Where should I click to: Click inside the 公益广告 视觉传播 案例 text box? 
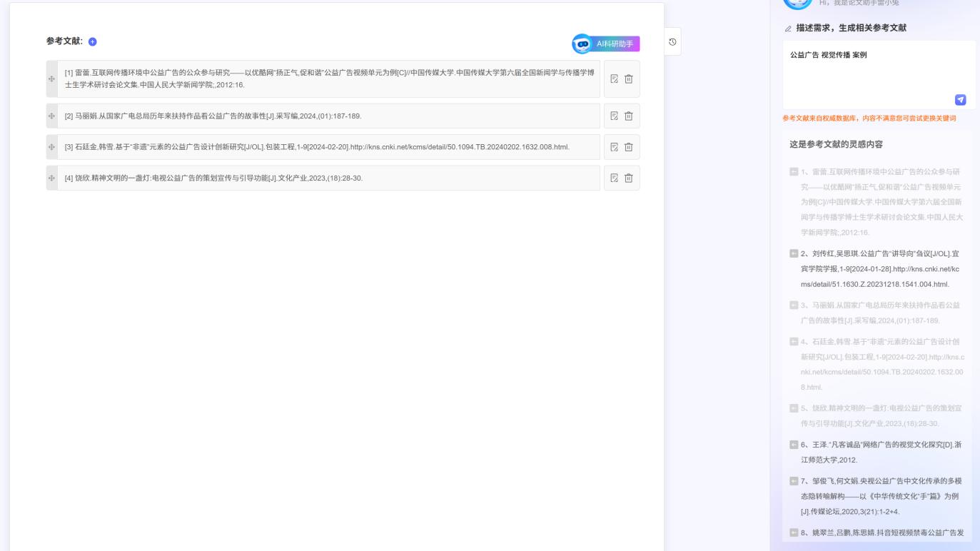pyautogui.click(x=879, y=74)
